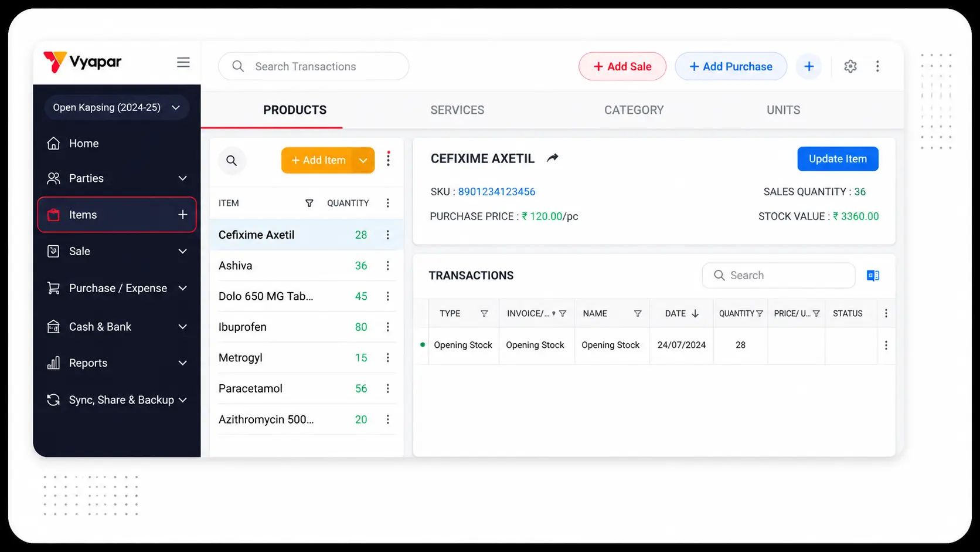Click the items list search magnifier icon
The image size is (980, 552).
(x=232, y=160)
